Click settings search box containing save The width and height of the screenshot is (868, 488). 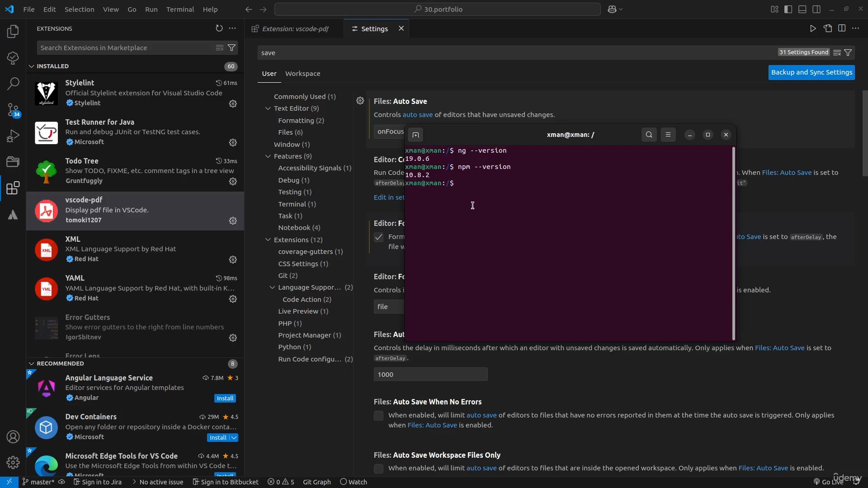pos(515,52)
